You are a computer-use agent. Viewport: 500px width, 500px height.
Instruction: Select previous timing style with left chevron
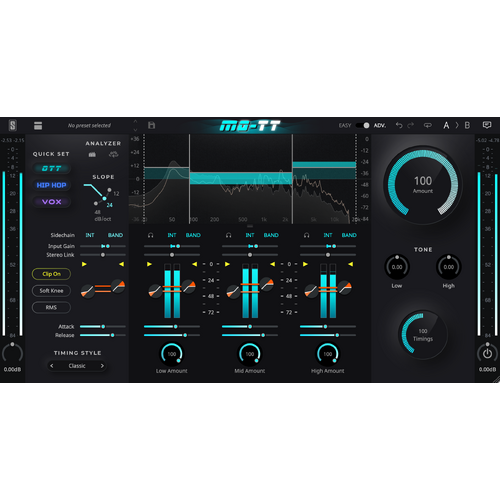coord(52,366)
